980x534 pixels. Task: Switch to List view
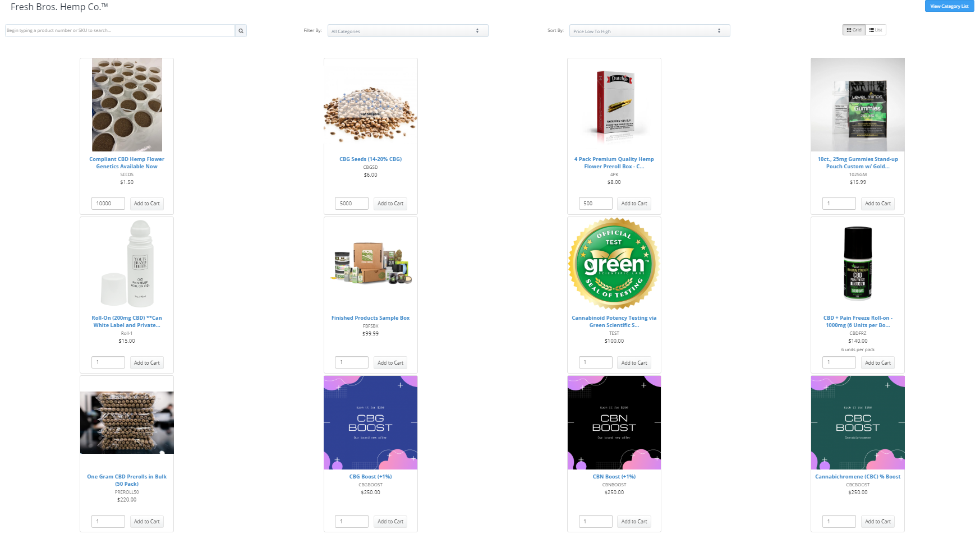point(876,30)
